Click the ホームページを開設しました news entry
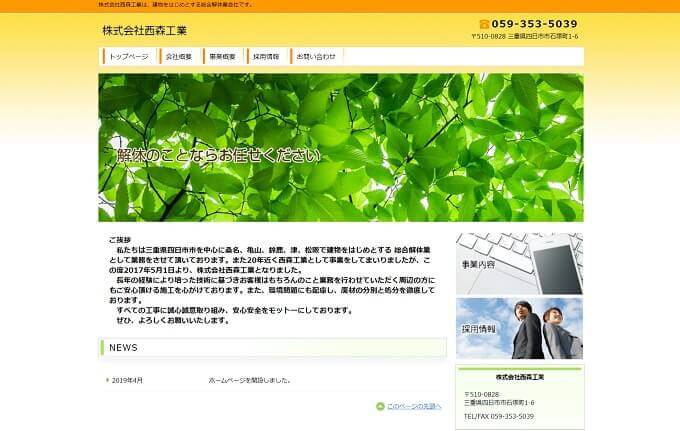Viewport: 680px width, 431px height. tap(250, 381)
